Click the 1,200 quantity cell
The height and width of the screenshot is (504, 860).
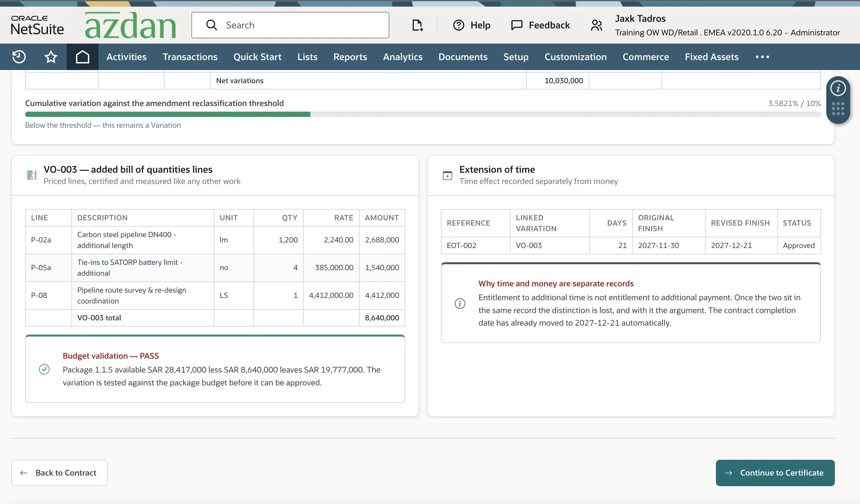pos(278,240)
